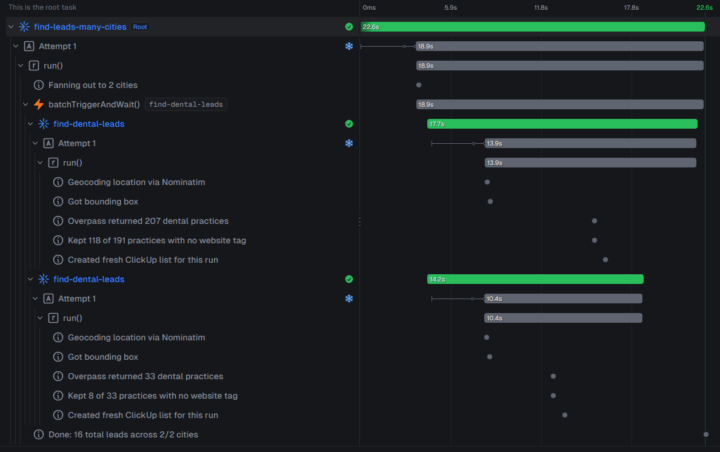720x452 pixels.
Task: Click the 17.8s time ruler label
Action: (631, 7)
